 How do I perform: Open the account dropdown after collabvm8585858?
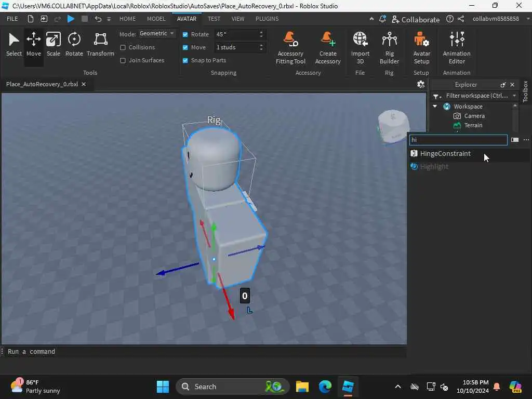(528, 19)
